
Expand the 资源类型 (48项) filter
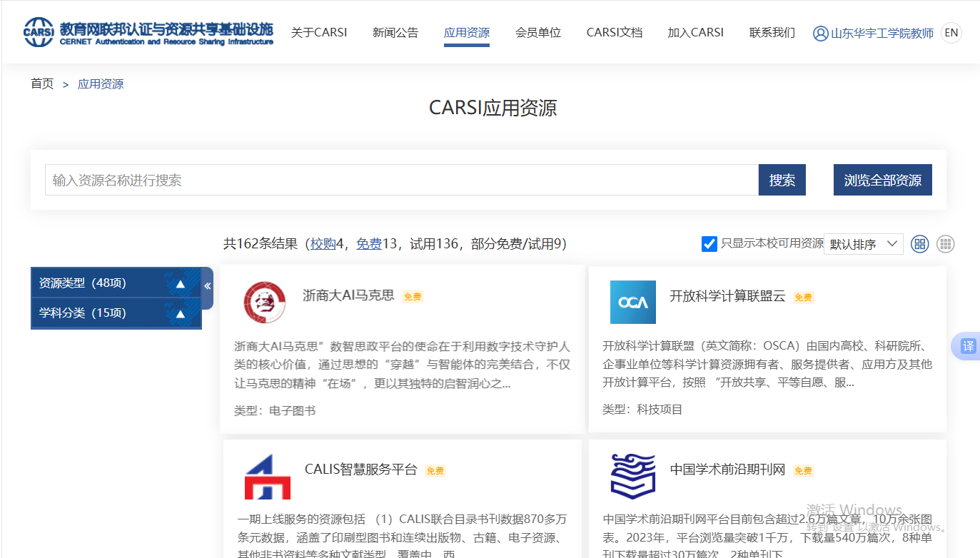click(x=116, y=283)
